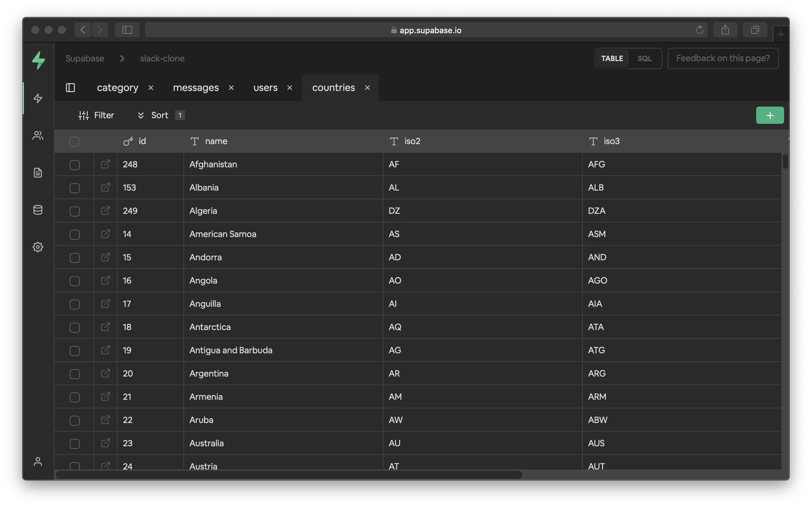Click the Supabase lightning bolt icon
The image size is (812, 508).
click(38, 58)
